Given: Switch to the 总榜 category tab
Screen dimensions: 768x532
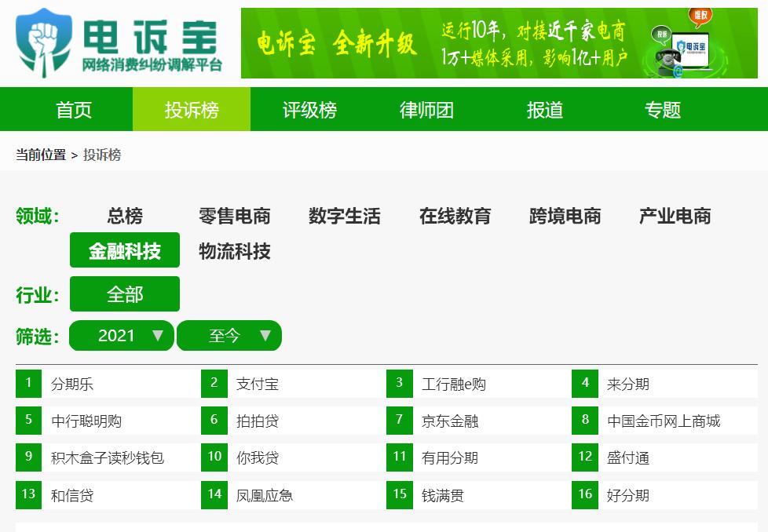Looking at the screenshot, I should tap(125, 217).
